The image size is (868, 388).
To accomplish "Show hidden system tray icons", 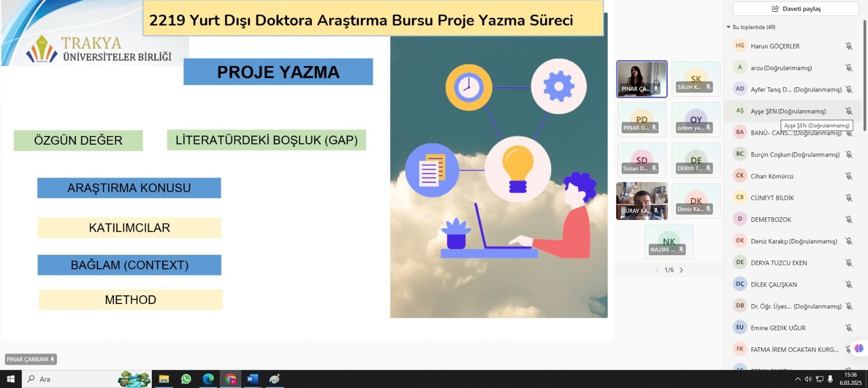I will click(797, 379).
